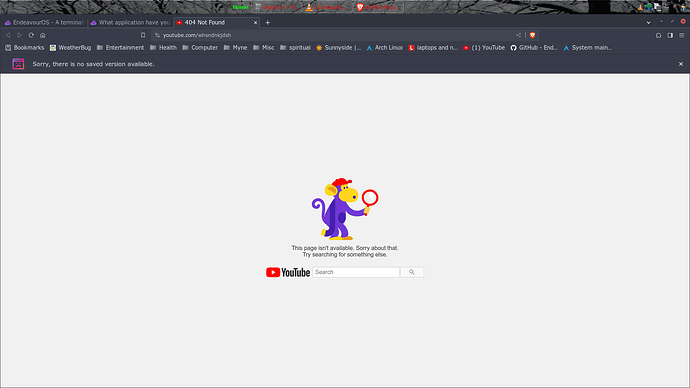The height and width of the screenshot is (388, 690).
Task: Click the share icon in address bar
Action: point(518,35)
